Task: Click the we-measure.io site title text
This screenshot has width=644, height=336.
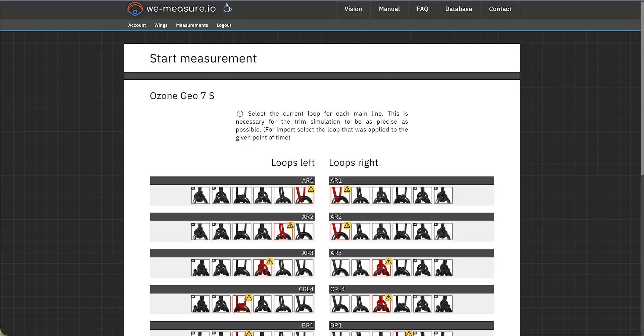Action: (181, 9)
